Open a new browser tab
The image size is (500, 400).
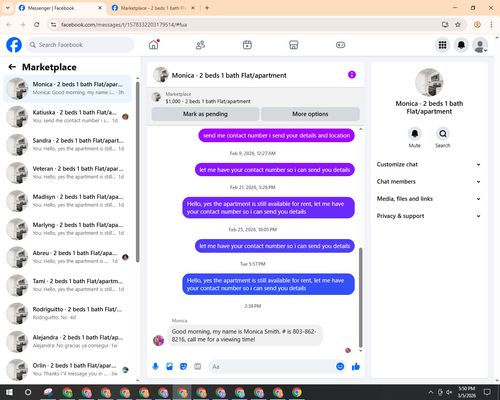(207, 8)
